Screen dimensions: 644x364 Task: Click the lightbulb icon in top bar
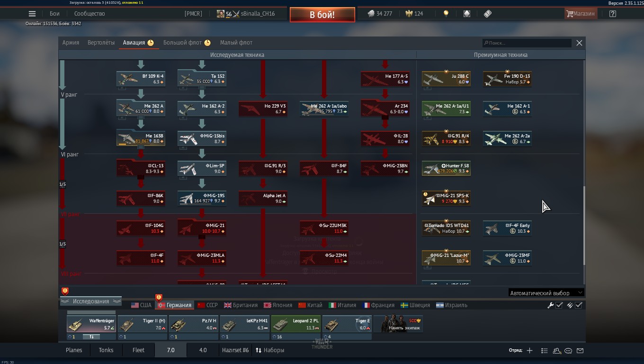pyautogui.click(x=446, y=14)
